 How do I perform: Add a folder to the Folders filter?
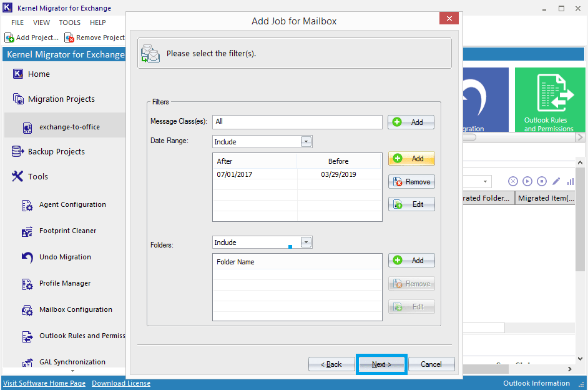click(x=411, y=261)
